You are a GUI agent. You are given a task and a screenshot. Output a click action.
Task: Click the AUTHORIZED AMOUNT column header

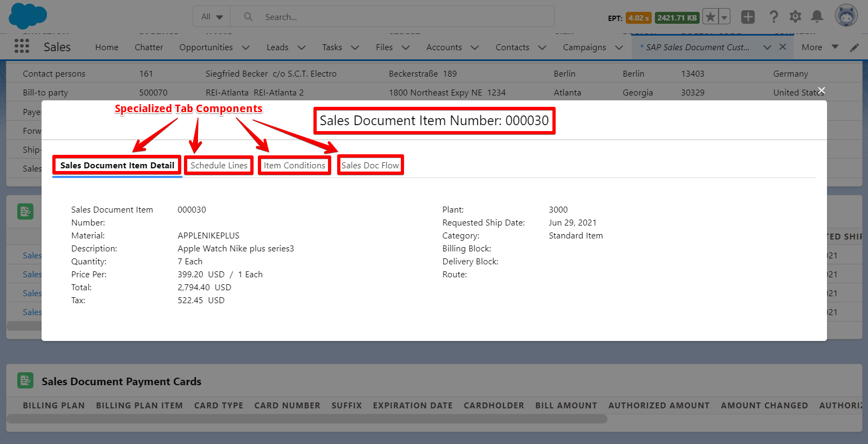(659, 405)
